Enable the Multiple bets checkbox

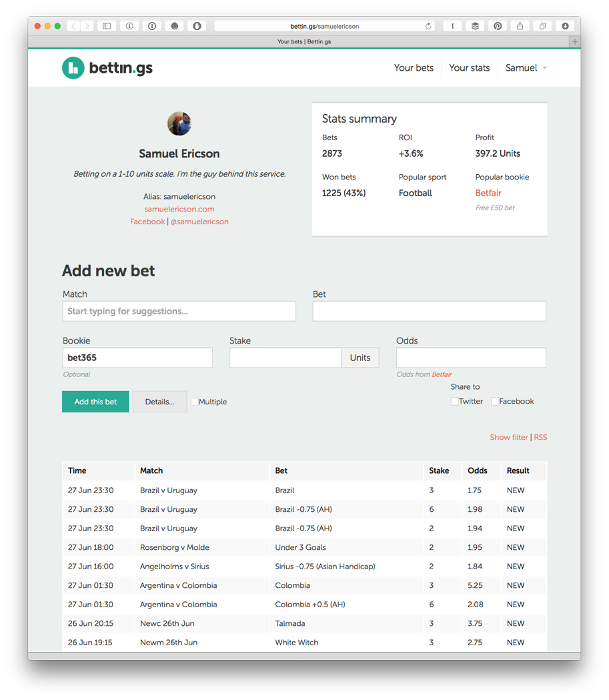(194, 401)
